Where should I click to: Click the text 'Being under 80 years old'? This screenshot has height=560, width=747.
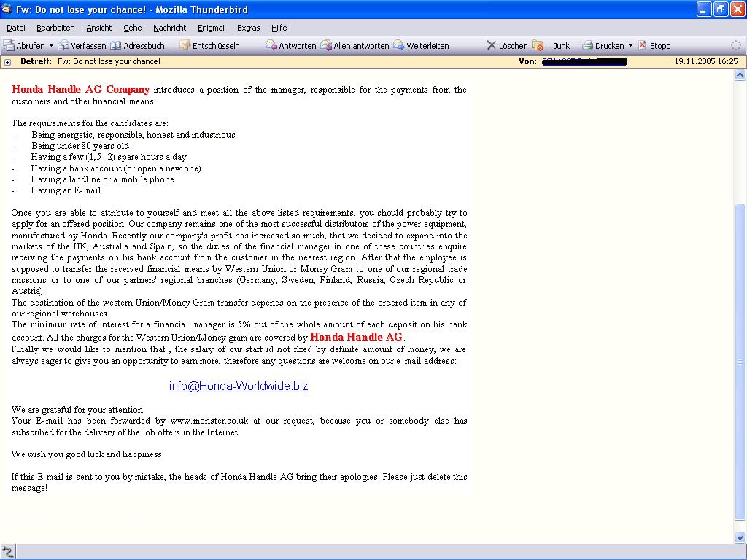[x=80, y=146]
